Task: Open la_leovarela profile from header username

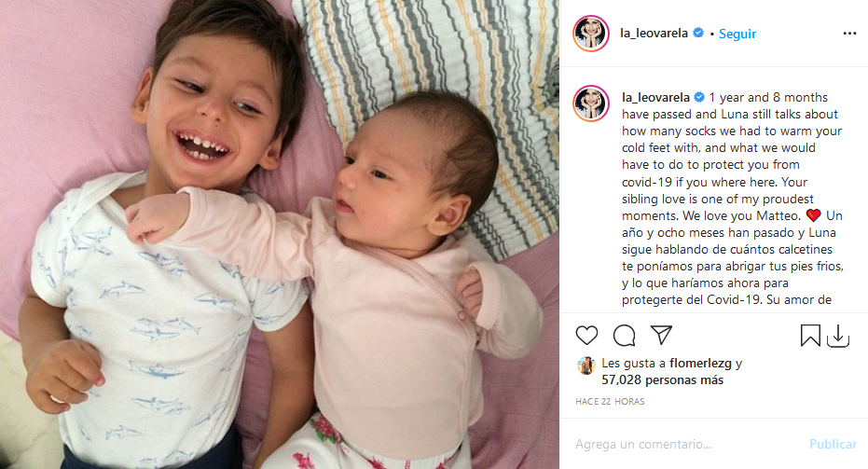Action: (654, 34)
